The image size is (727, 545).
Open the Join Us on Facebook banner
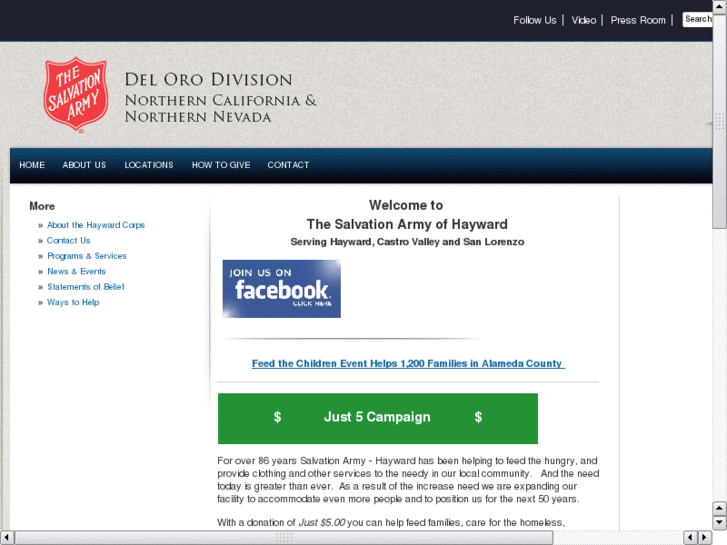[281, 289]
